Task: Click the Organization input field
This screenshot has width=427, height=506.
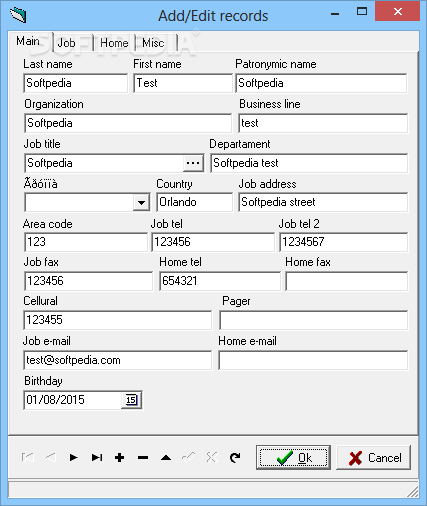Action: pyautogui.click(x=128, y=123)
